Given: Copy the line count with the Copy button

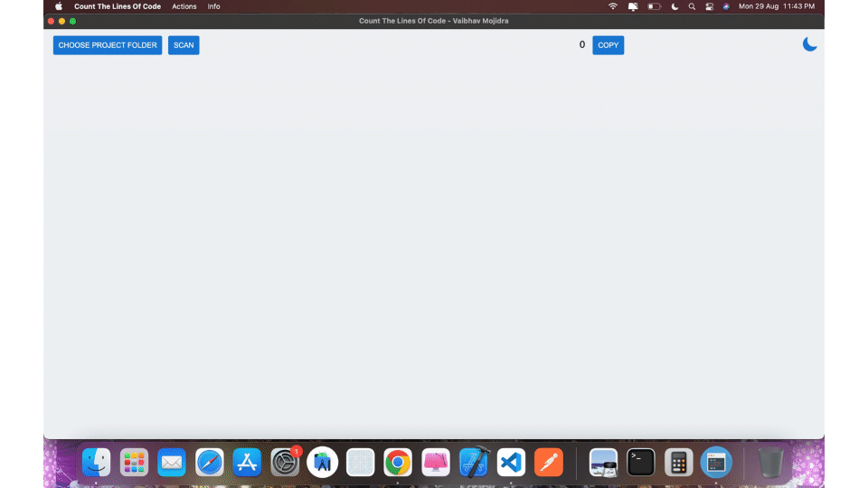Looking at the screenshot, I should (609, 45).
